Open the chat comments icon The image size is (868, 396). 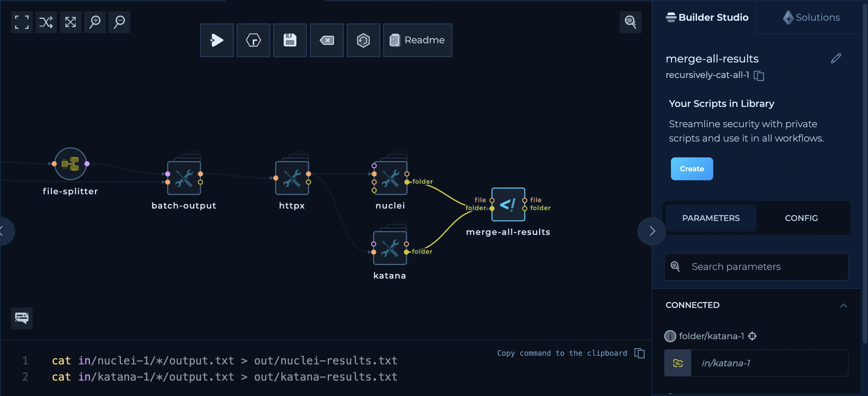click(x=22, y=318)
